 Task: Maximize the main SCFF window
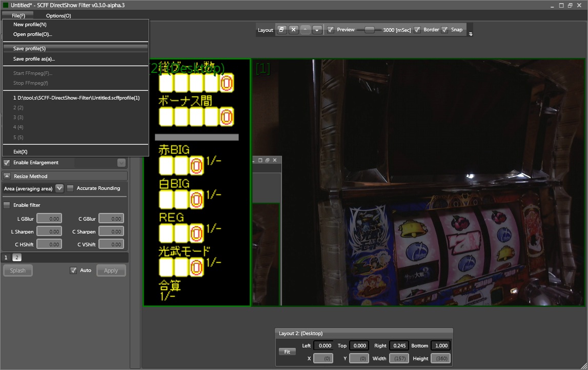561,5
